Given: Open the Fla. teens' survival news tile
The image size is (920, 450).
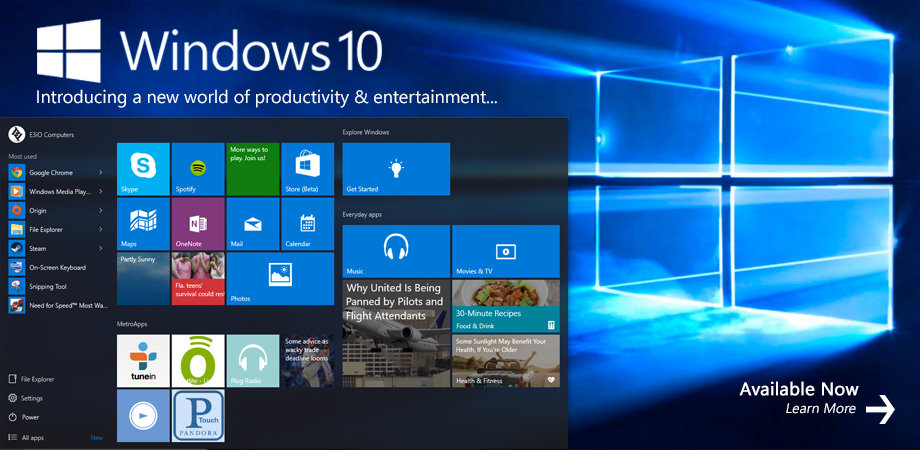Looking at the screenshot, I should point(198,279).
